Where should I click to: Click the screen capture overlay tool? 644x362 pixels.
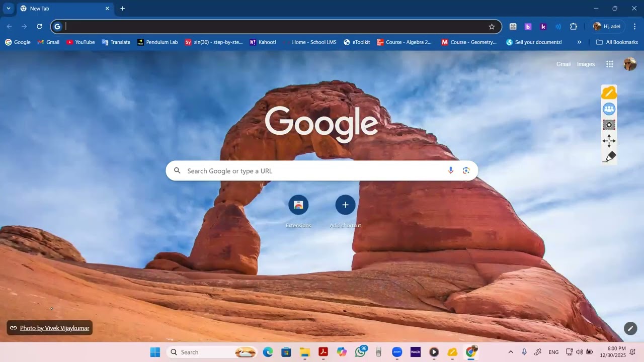[609, 125]
